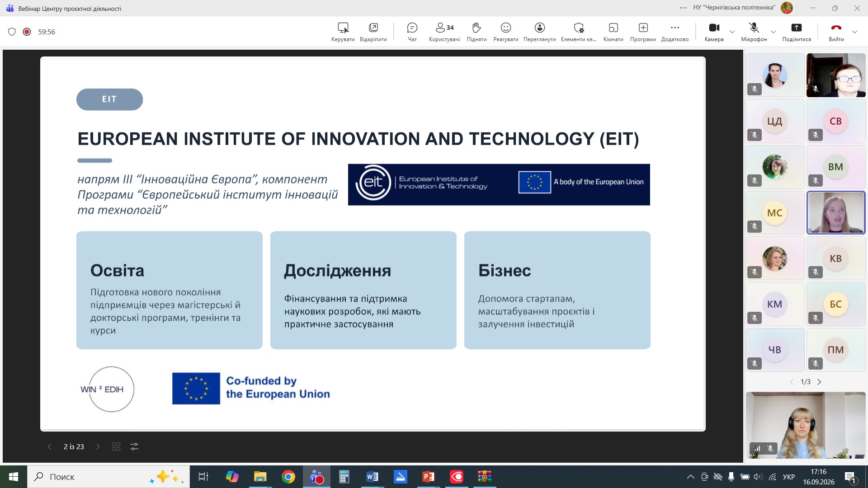The image size is (868, 488).
Task: Select participant tile БС
Action: [836, 304]
